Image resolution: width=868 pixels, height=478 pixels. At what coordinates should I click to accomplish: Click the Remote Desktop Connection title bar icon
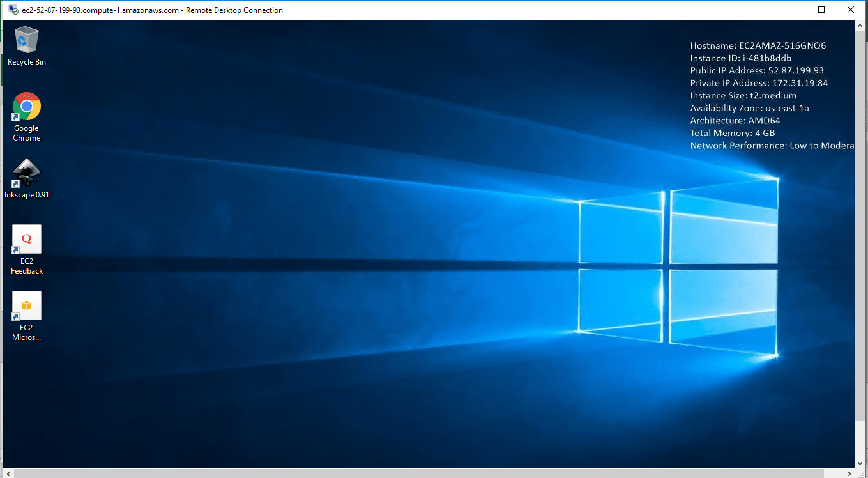click(x=13, y=10)
